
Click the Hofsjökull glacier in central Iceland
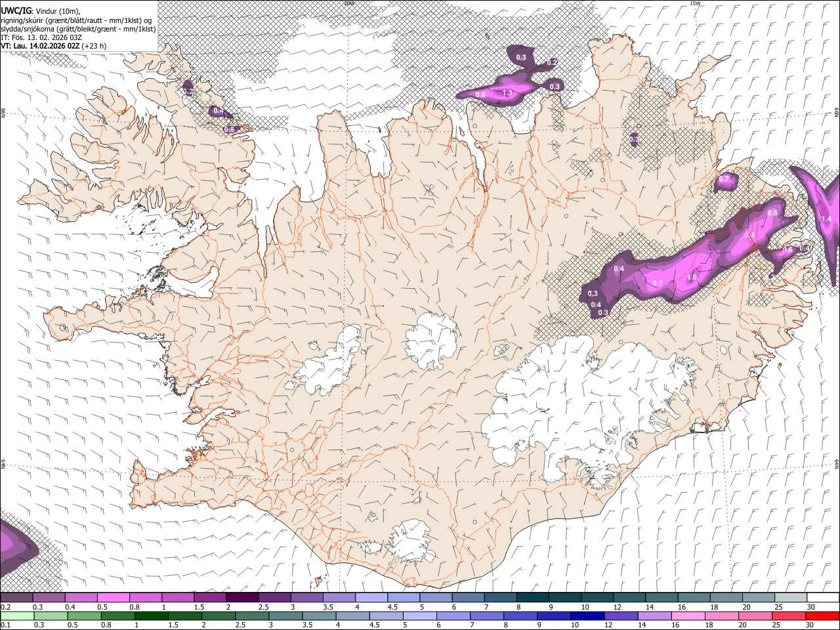click(431, 340)
